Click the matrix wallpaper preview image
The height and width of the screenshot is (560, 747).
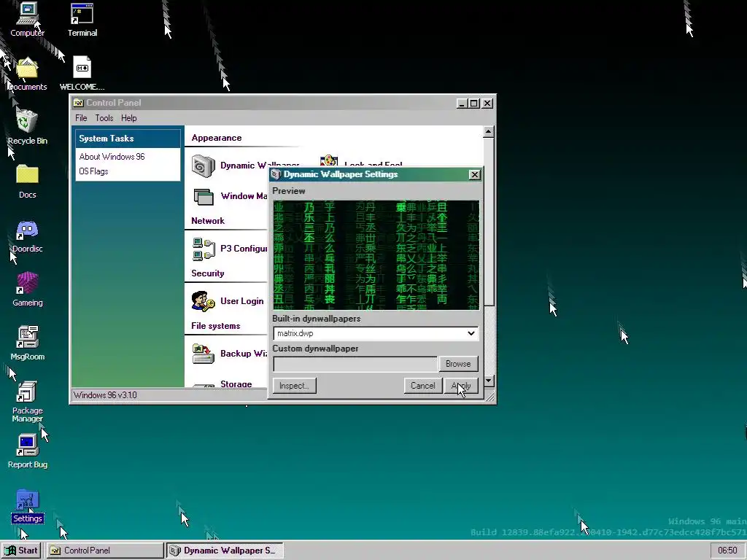pyautogui.click(x=376, y=255)
